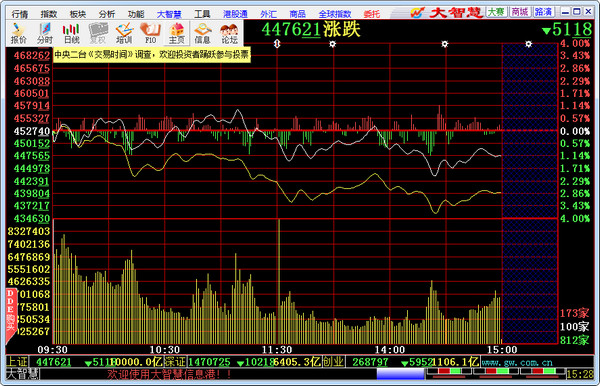Click the 路演 roadshow button
The image size is (600, 386).
(x=543, y=12)
